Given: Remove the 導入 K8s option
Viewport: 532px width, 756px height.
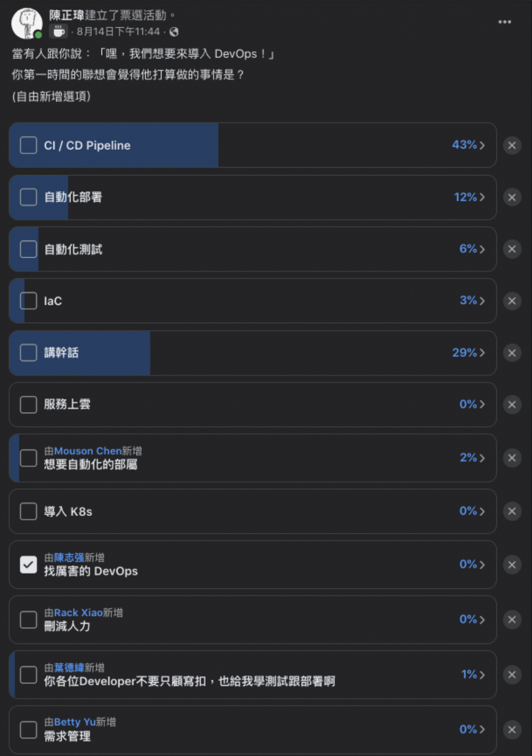Looking at the screenshot, I should 512,511.
